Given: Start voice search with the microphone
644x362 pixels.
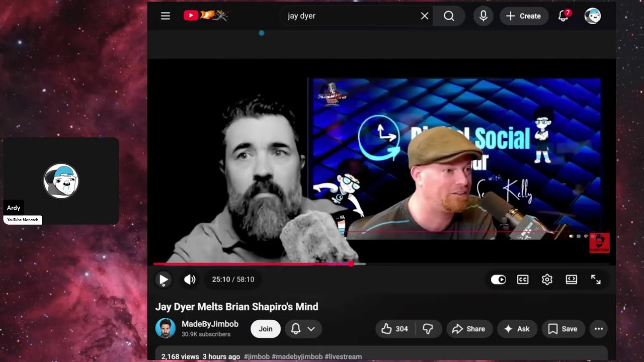Looking at the screenshot, I should point(484,16).
